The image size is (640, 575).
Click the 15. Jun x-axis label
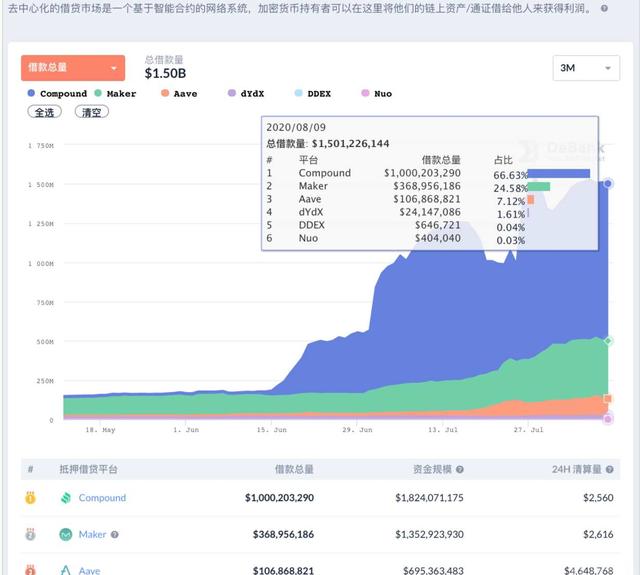pyautogui.click(x=271, y=430)
